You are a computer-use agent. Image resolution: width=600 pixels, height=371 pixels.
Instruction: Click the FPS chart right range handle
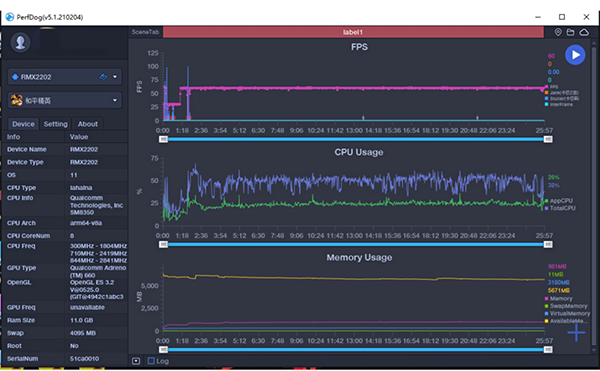point(548,139)
